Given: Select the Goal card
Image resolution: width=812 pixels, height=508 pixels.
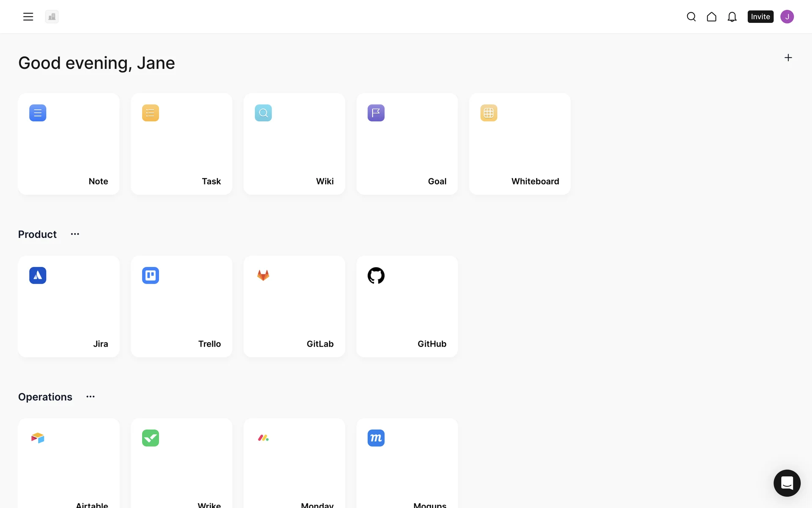Looking at the screenshot, I should [x=407, y=144].
